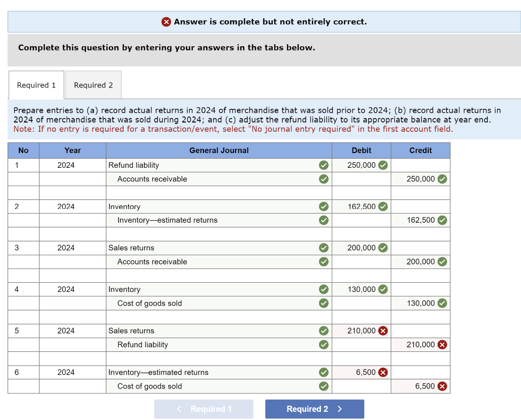Click green check beside 250,000 debit
The image size is (521, 420).
pos(383,165)
